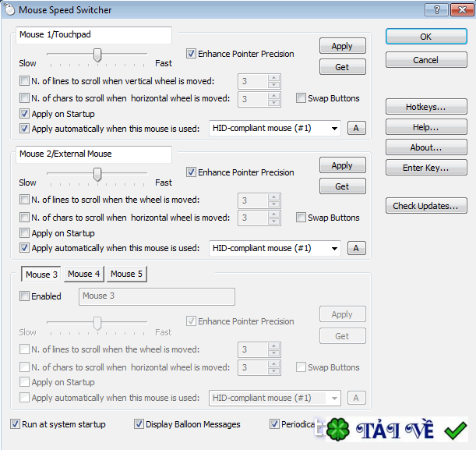
Task: Toggle Swap Buttons for Mouse 2/External Mouse
Action: [x=301, y=218]
